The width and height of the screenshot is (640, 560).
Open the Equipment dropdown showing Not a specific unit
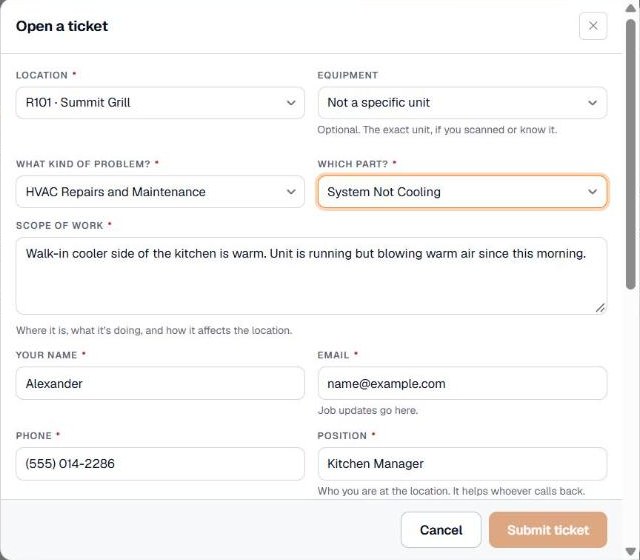point(462,102)
